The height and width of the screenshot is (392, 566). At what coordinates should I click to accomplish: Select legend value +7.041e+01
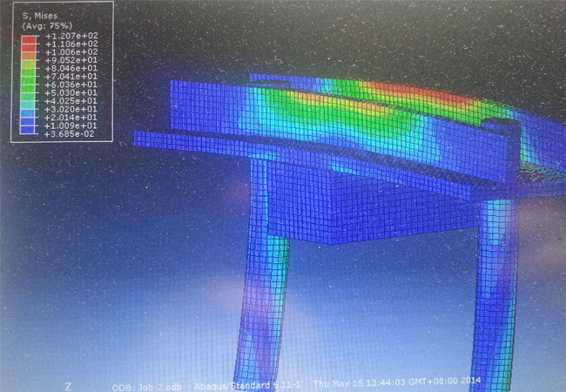click(x=71, y=76)
